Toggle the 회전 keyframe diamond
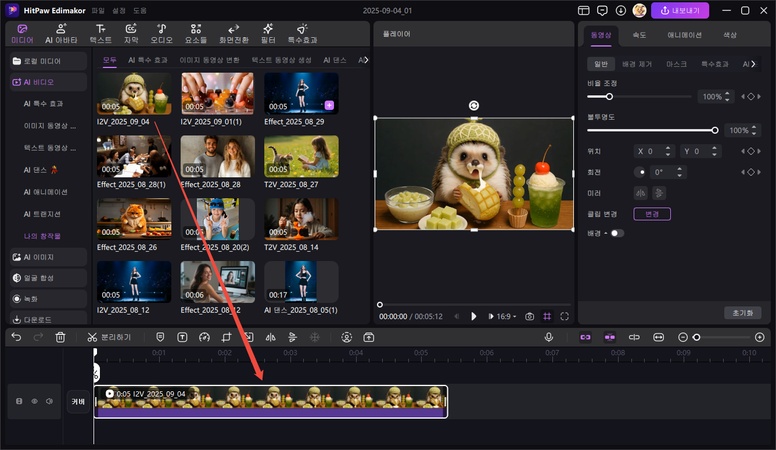Viewport: 776px width, 450px height. pyautogui.click(x=751, y=172)
